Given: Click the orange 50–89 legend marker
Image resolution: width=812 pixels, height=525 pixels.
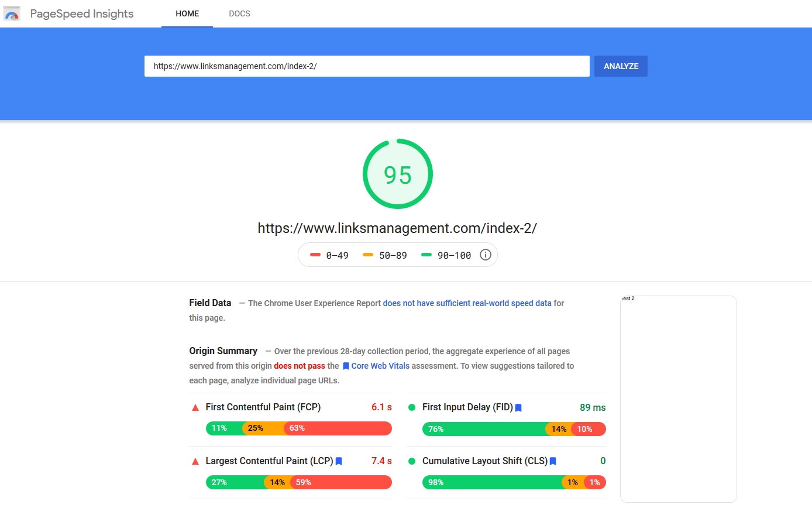Looking at the screenshot, I should tap(368, 255).
